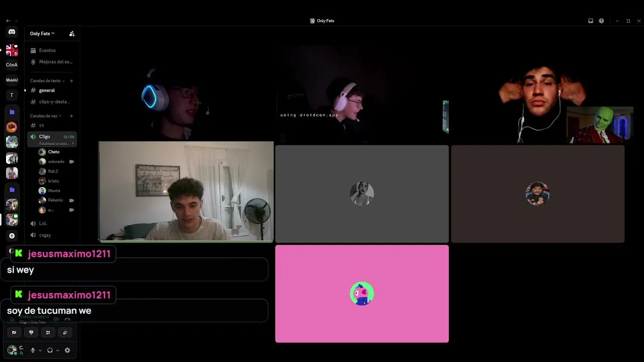Collapse the Canales de voz category
This screenshot has width=644, height=362.
click(45, 116)
